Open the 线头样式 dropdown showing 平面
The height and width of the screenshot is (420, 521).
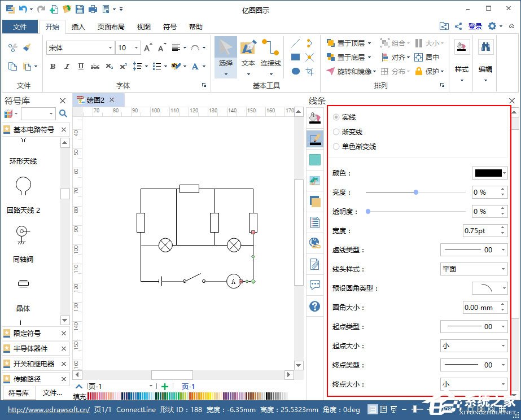point(473,269)
